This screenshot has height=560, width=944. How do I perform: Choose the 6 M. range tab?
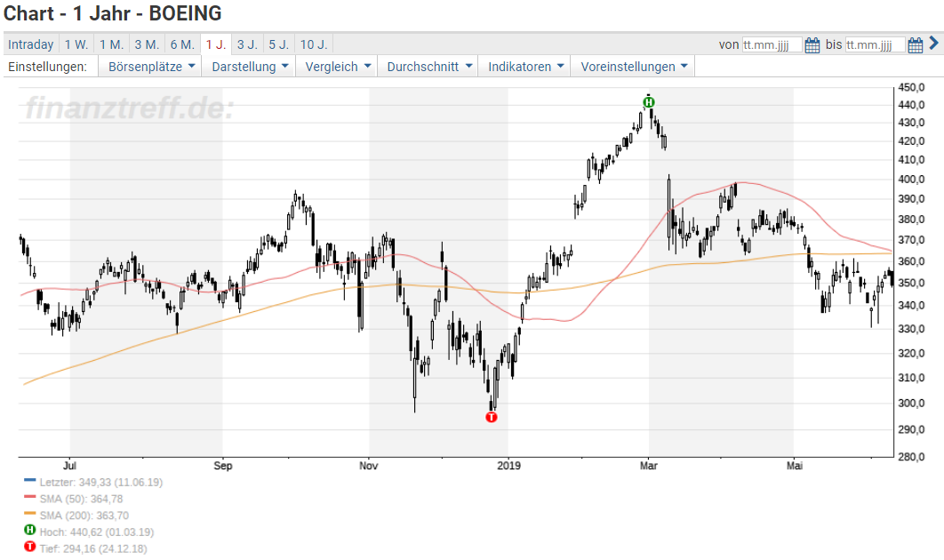pyautogui.click(x=182, y=44)
